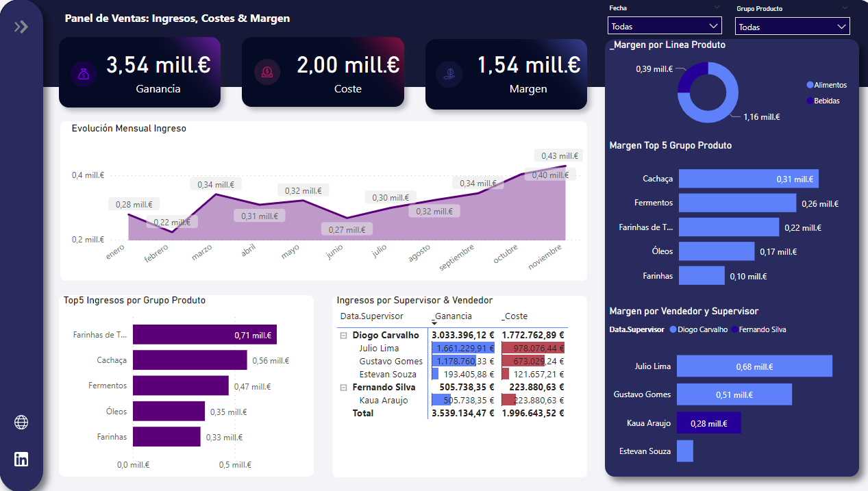Viewport: 868px width, 491px height.
Task: Select the Cachaça bar in Margen Top 5
Action: tap(748, 179)
